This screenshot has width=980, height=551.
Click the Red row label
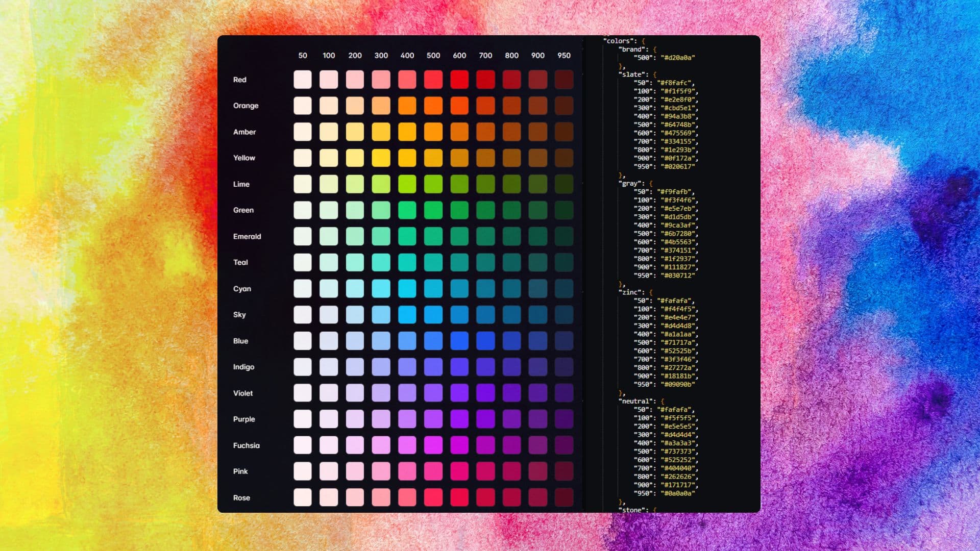[239, 80]
